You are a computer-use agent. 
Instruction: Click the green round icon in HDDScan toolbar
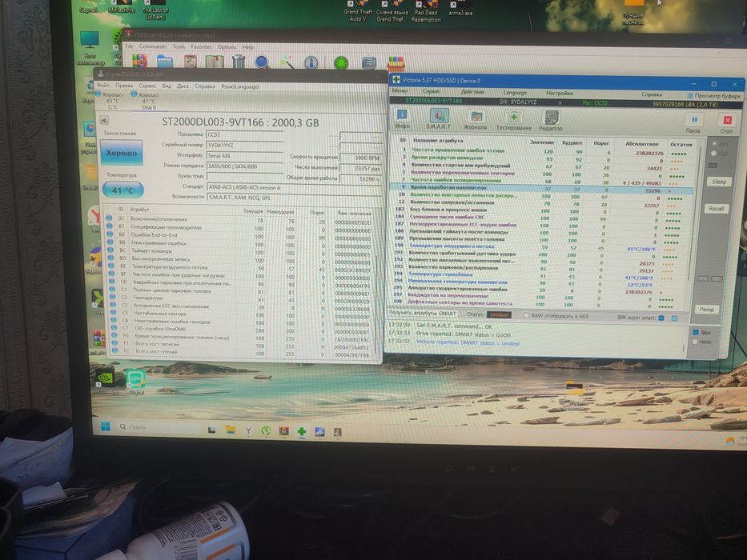tap(341, 62)
